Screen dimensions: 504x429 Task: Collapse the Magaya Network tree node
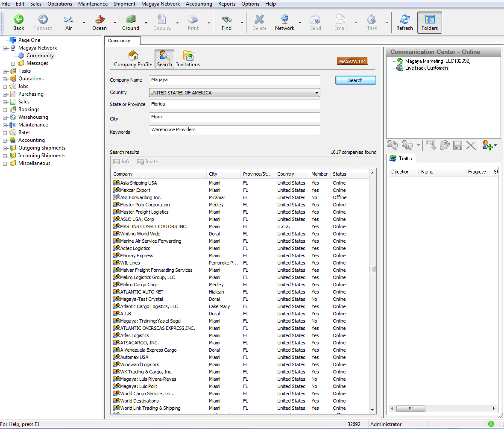coord(5,48)
